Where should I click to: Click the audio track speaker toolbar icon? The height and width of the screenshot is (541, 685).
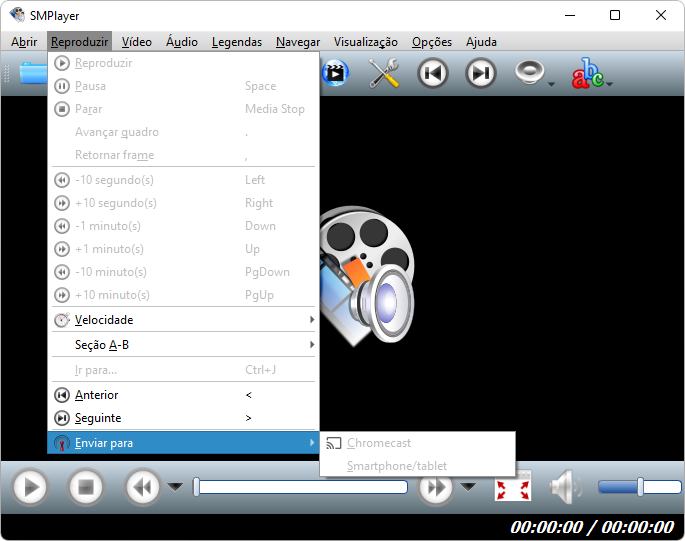click(x=529, y=72)
